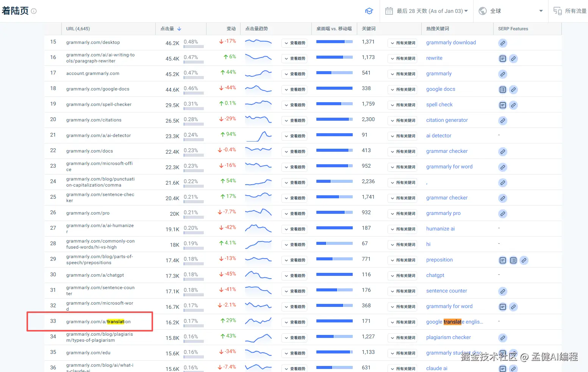Click the snippet SERP icon in rewrite row
Screen dimensions: 588x372
tap(502, 59)
